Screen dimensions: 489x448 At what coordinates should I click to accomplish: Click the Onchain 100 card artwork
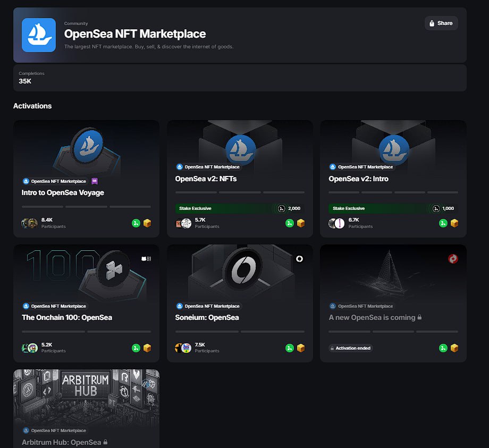point(87,272)
